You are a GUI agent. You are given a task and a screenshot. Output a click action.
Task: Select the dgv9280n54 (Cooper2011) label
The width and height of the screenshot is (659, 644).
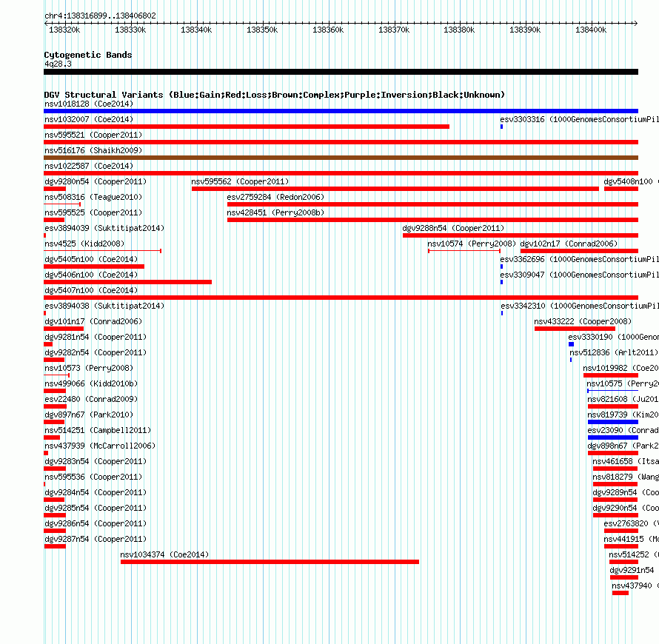(x=96, y=181)
